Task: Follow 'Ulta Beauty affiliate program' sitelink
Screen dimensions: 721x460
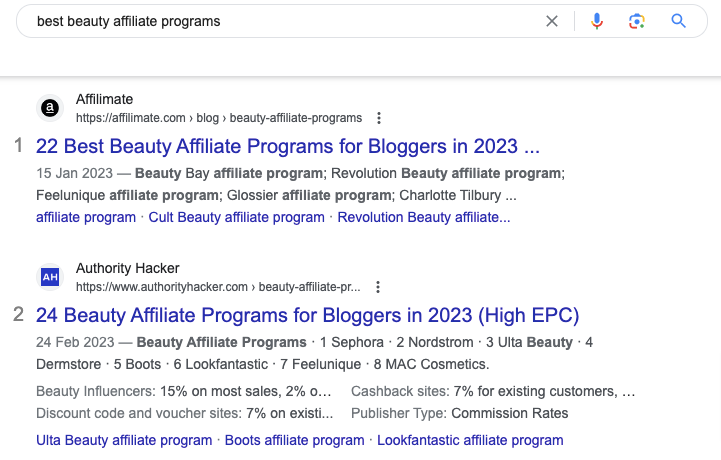Action: (x=124, y=440)
